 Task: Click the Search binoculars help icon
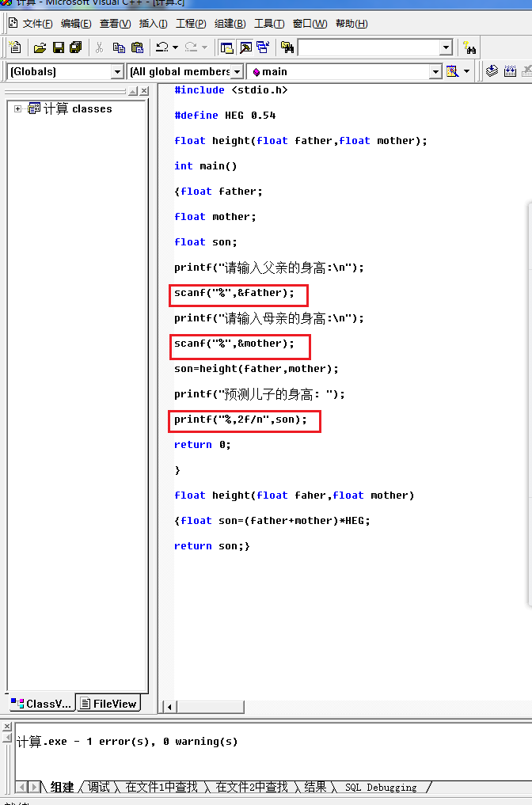469,47
